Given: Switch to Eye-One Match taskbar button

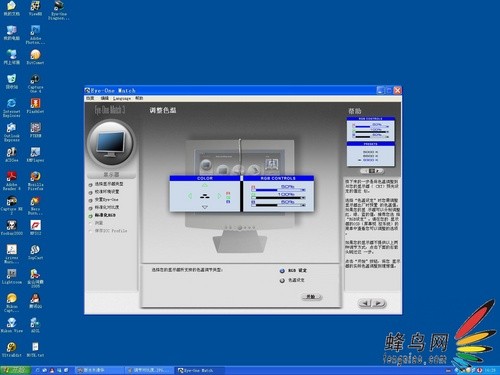Looking at the screenshot, I should click(199, 370).
